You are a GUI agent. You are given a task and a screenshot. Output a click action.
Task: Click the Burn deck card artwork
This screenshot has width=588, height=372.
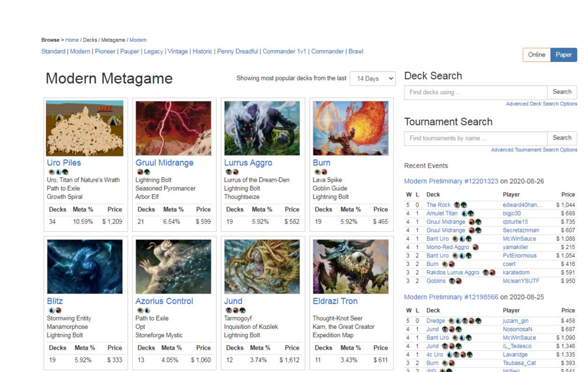click(350, 128)
